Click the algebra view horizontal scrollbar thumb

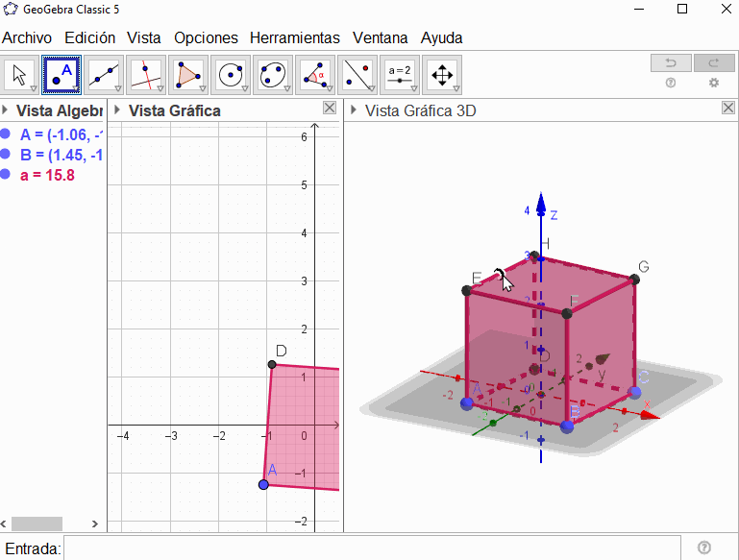pyautogui.click(x=37, y=523)
